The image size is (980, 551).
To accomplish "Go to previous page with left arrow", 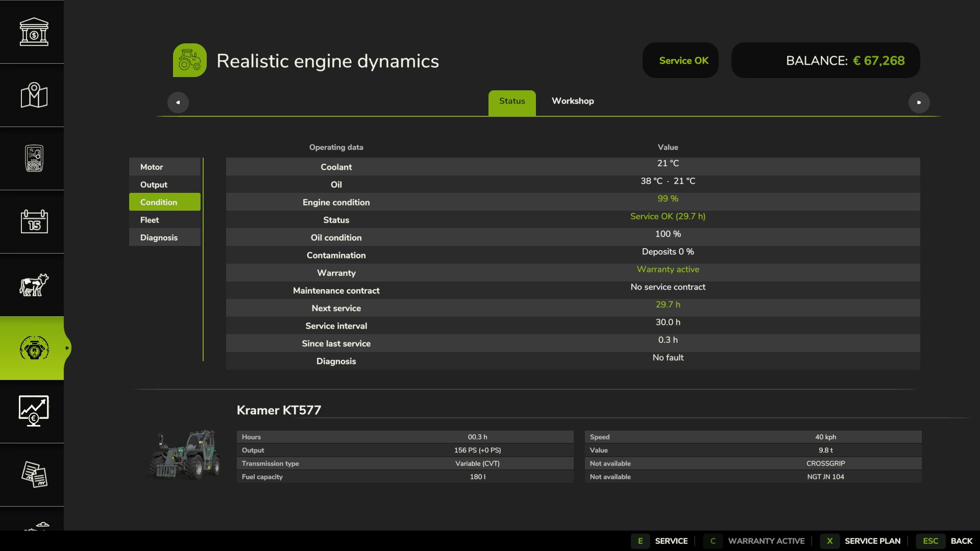I will coord(178,103).
